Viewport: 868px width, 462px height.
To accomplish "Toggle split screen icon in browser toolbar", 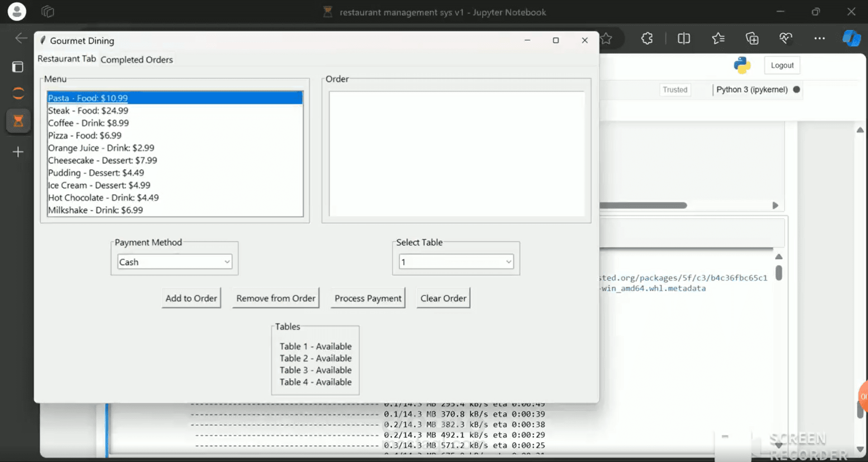I will pyautogui.click(x=684, y=38).
